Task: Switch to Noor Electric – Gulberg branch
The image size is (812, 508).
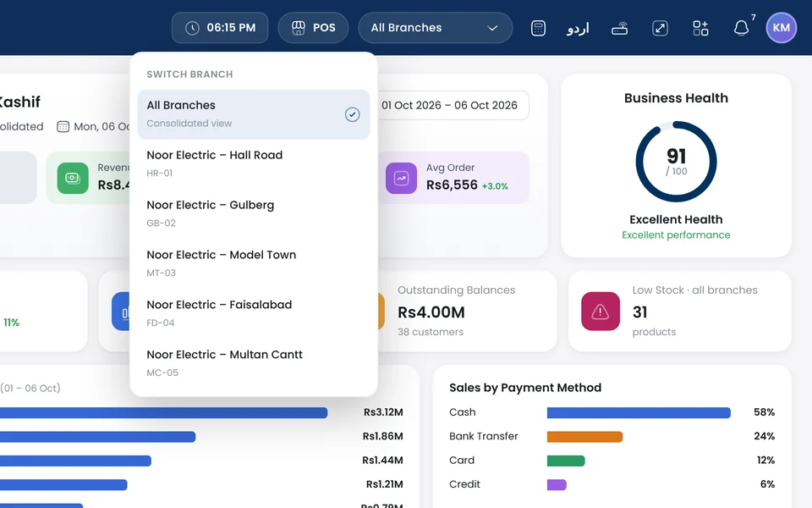Action: [254, 213]
